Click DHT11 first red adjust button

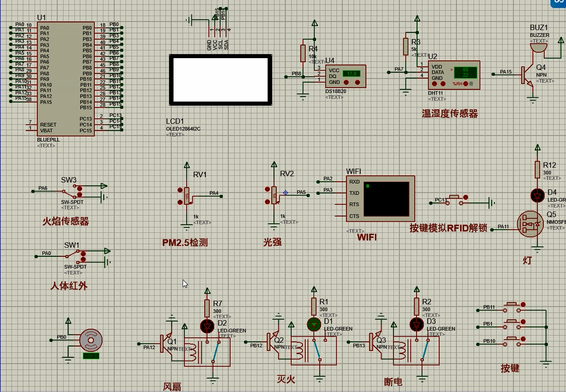435,84
